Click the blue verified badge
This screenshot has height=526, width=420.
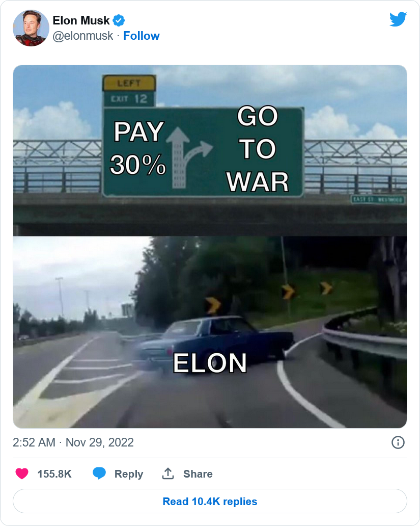click(x=118, y=20)
